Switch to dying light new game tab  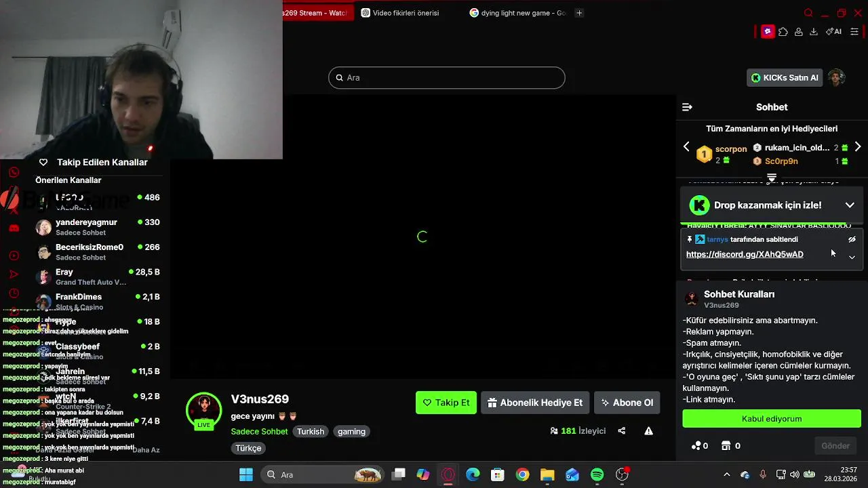(517, 13)
